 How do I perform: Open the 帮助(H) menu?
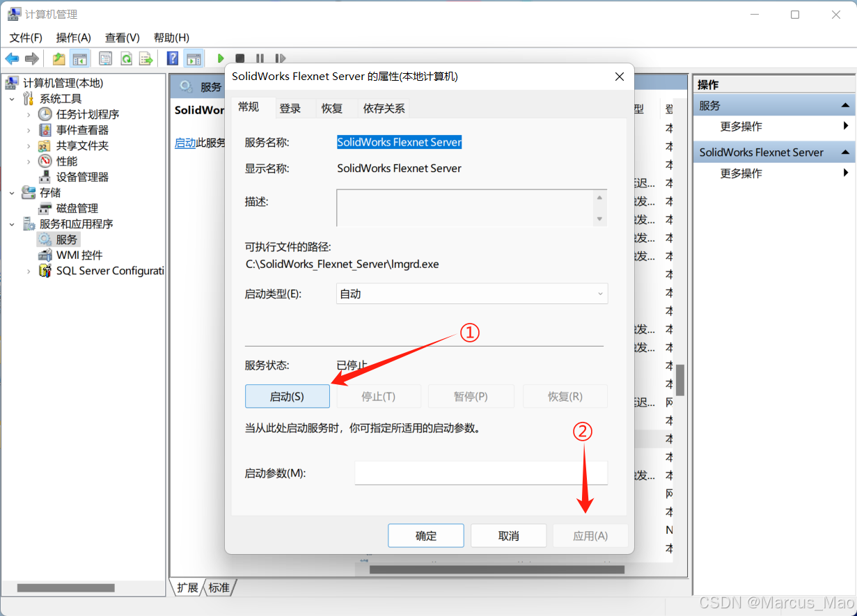171,38
